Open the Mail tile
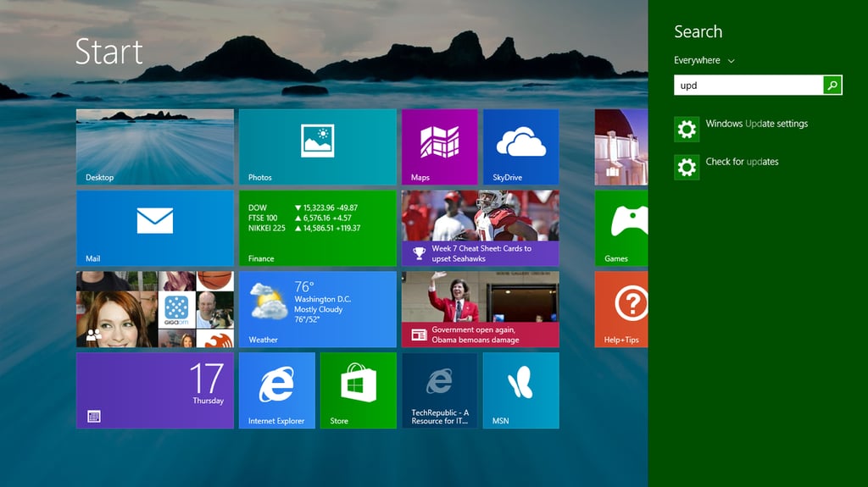Screen dimensions: 868x487 155,228
